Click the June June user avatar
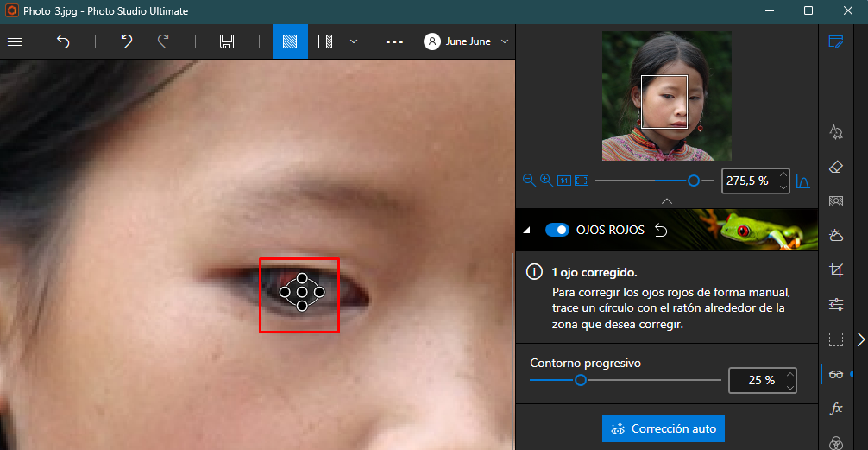Viewport: 868px width, 450px height. pos(431,41)
